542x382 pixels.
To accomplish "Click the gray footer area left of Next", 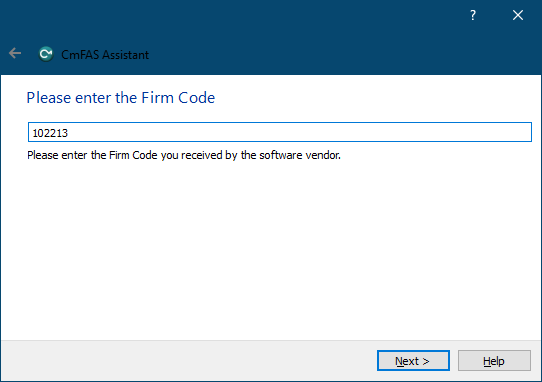I will [187, 361].
